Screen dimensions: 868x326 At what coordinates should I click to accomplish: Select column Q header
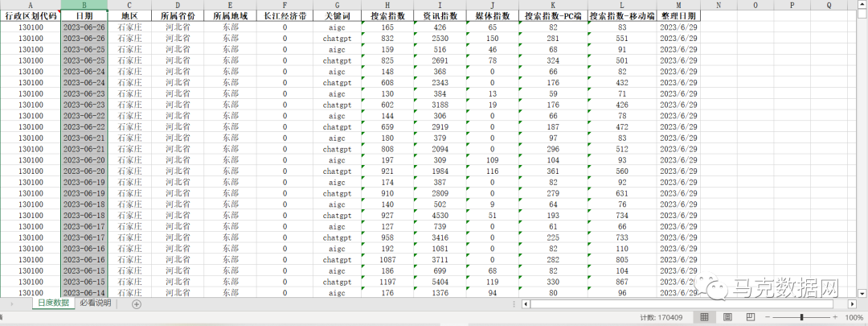(x=828, y=5)
